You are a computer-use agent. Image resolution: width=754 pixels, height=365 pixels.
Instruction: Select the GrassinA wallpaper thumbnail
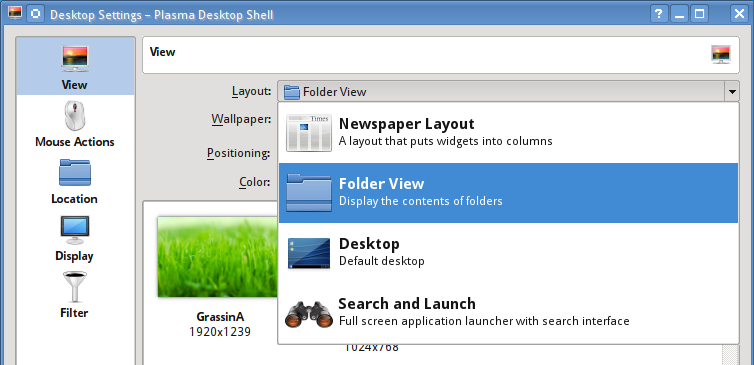point(217,257)
